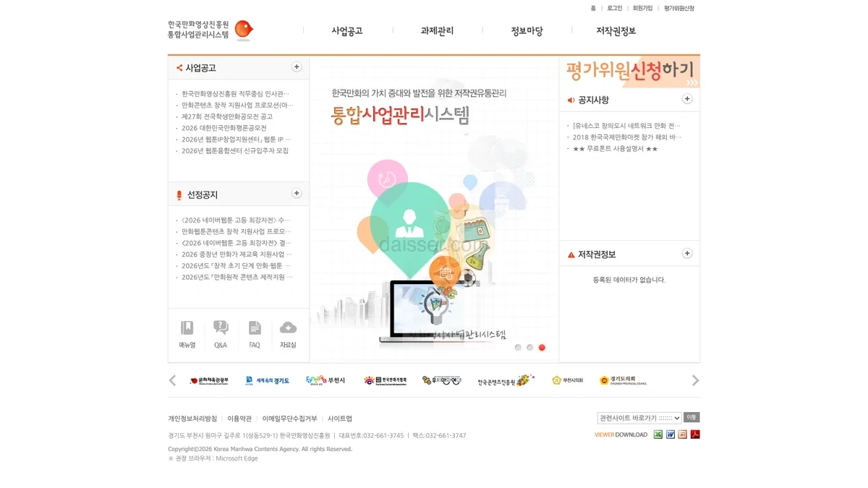Open the 저작권정보 main menu
868x488 pixels.
[616, 31]
